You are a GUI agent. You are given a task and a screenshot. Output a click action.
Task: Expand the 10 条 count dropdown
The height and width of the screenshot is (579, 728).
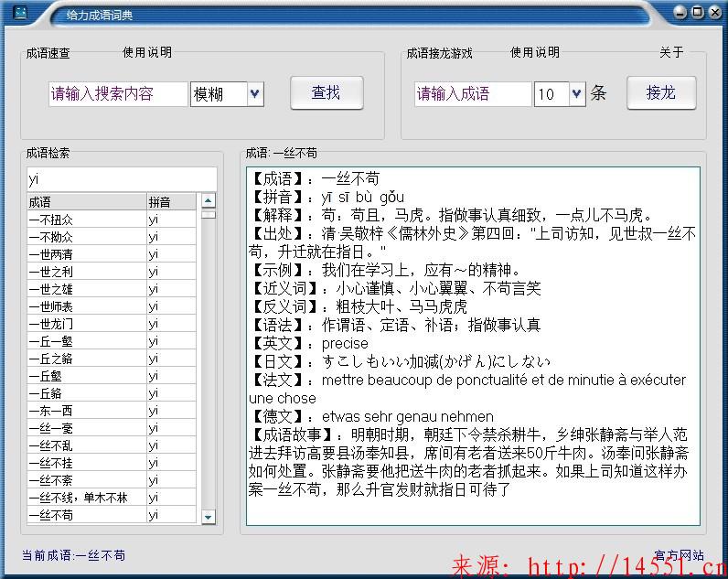(x=577, y=93)
